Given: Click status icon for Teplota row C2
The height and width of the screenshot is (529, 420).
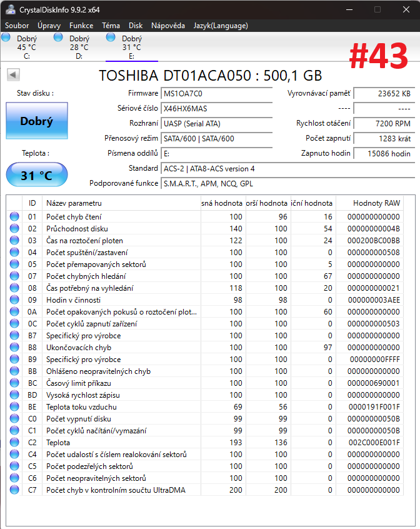Looking at the screenshot, I should [14, 442].
